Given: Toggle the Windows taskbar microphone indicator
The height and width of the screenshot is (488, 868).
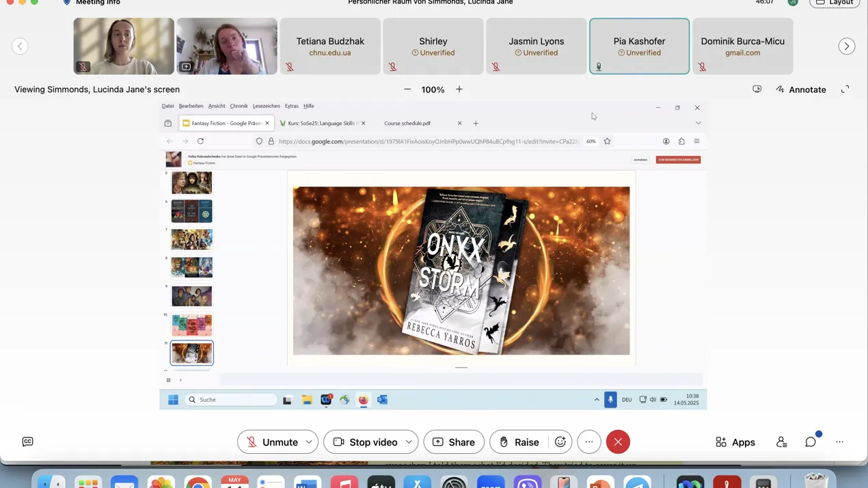Looking at the screenshot, I should click(610, 400).
